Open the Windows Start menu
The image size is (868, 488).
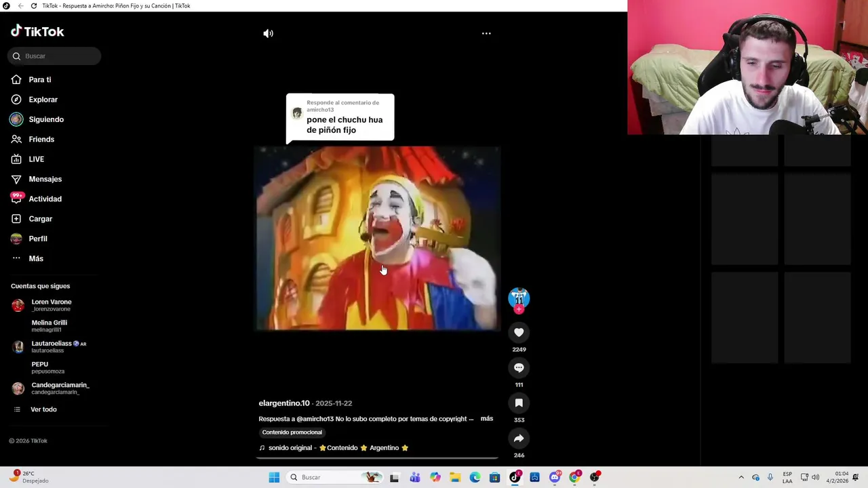(274, 477)
